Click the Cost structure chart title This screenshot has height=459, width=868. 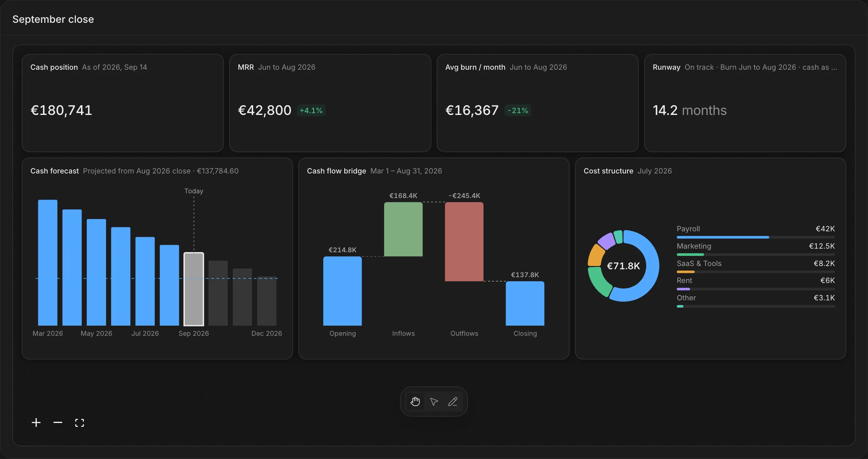608,171
